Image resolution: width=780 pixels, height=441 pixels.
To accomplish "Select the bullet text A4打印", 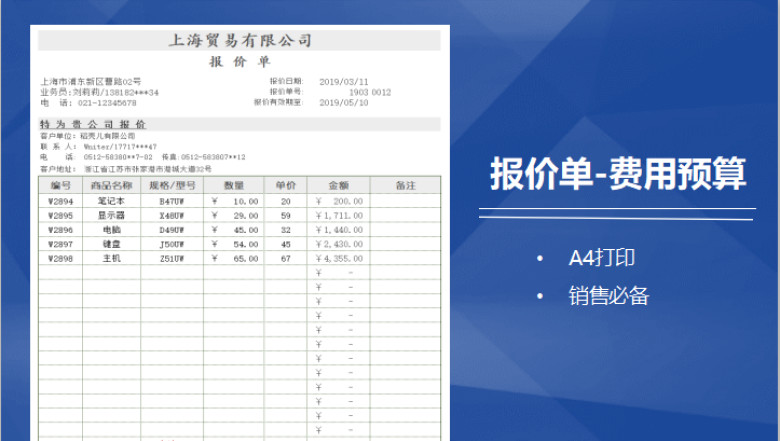I will pos(601,258).
